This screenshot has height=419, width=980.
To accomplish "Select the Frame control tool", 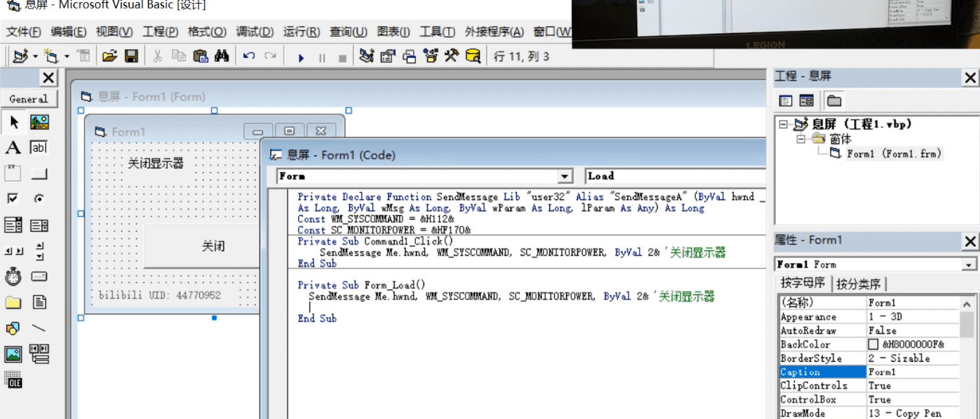I will pyautogui.click(x=13, y=174).
